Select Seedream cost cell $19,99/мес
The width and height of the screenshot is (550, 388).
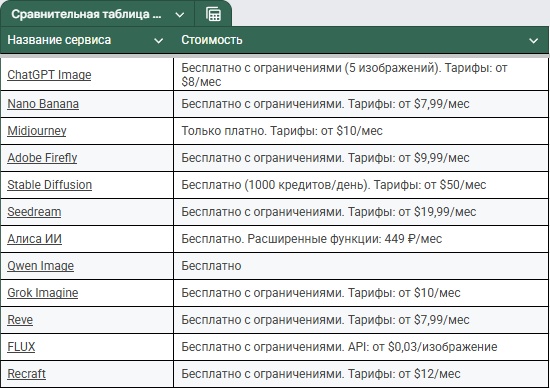coord(361,212)
